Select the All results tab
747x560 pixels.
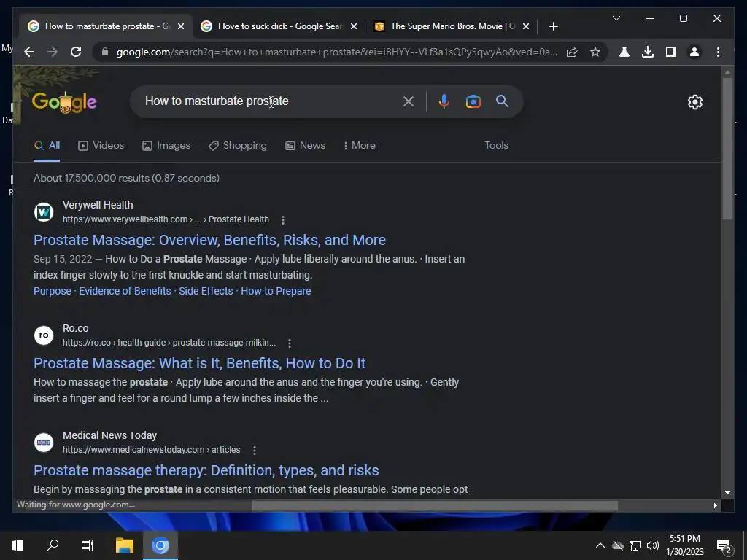[x=47, y=146]
